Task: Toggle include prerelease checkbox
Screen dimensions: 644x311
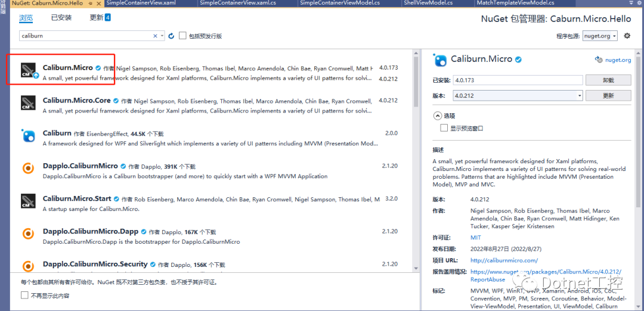Action: [x=182, y=36]
